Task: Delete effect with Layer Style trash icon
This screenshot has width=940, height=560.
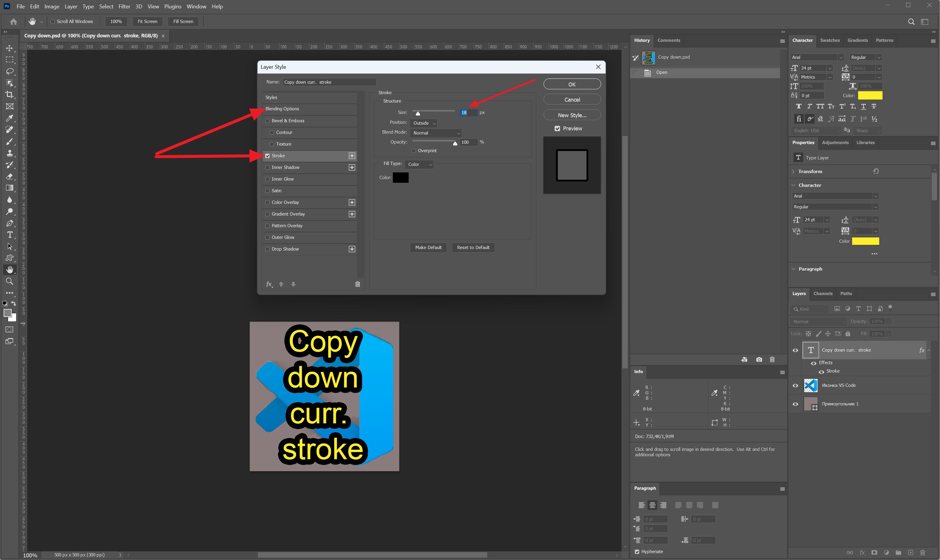Action: 358,284
